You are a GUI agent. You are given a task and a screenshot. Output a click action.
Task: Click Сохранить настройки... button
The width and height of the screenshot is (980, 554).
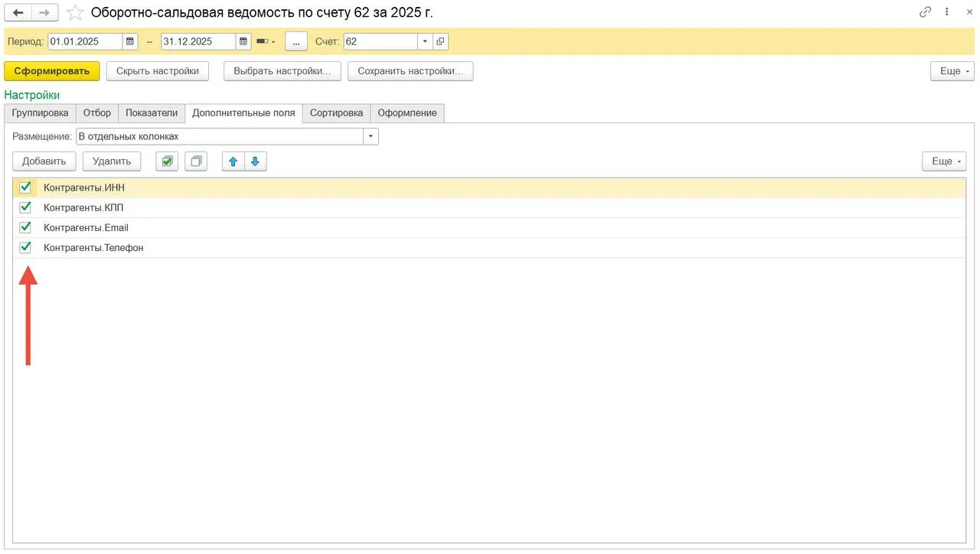pos(410,70)
